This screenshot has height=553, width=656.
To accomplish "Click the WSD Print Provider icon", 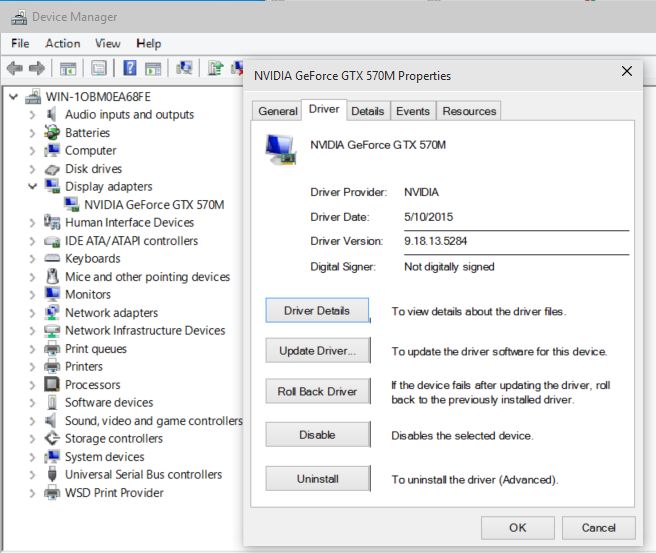I will (x=52, y=492).
